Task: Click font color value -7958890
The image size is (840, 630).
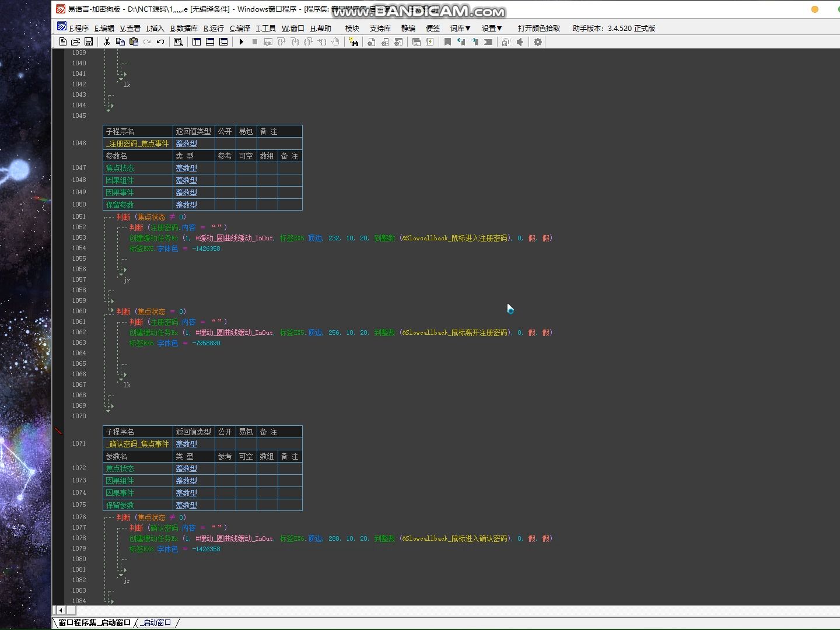Action: click(x=206, y=343)
